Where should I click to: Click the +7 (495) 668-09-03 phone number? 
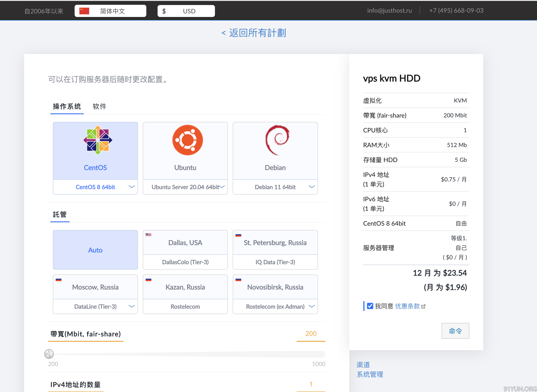pyautogui.click(x=456, y=11)
